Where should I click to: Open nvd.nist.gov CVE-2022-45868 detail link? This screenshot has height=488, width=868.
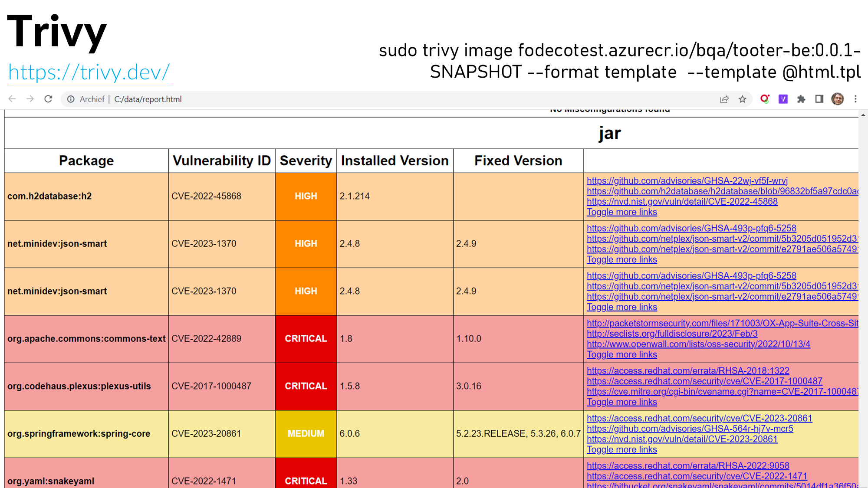coord(681,202)
